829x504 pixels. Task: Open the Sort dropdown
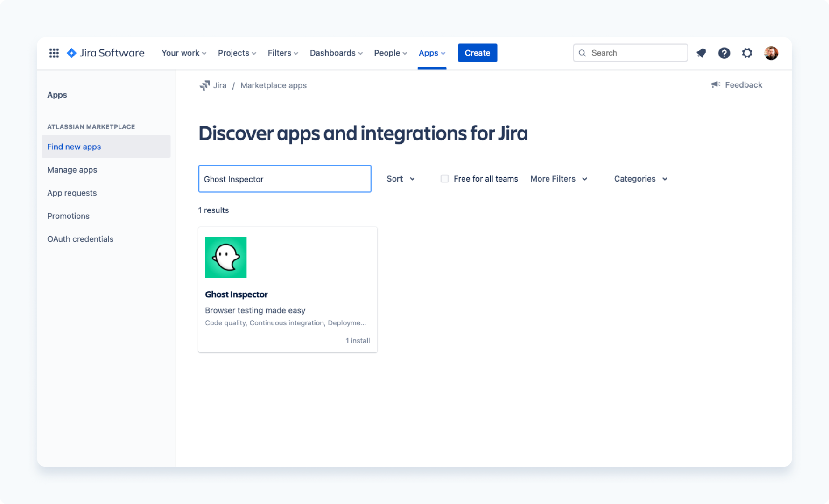400,179
